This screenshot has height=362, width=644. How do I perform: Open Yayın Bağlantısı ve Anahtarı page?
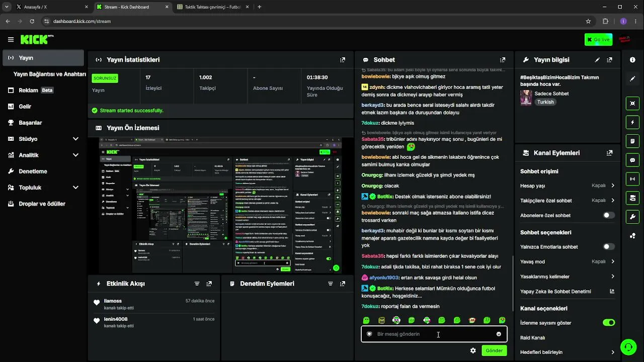click(x=49, y=74)
